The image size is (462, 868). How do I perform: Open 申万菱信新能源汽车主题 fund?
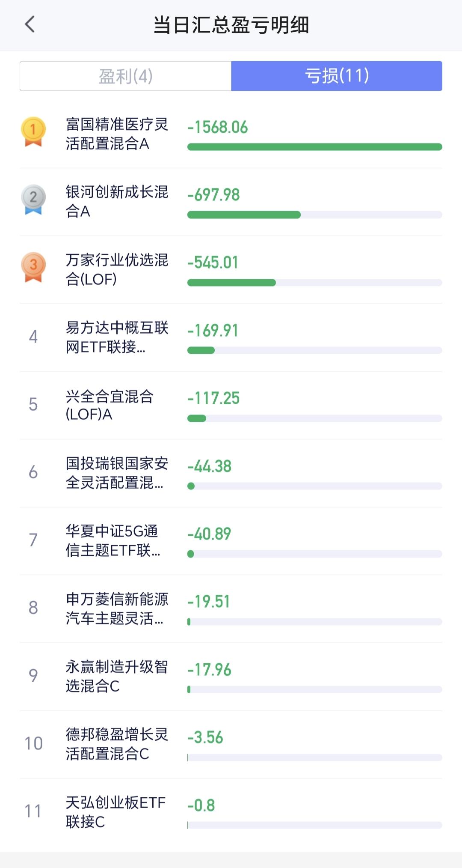[231, 609]
